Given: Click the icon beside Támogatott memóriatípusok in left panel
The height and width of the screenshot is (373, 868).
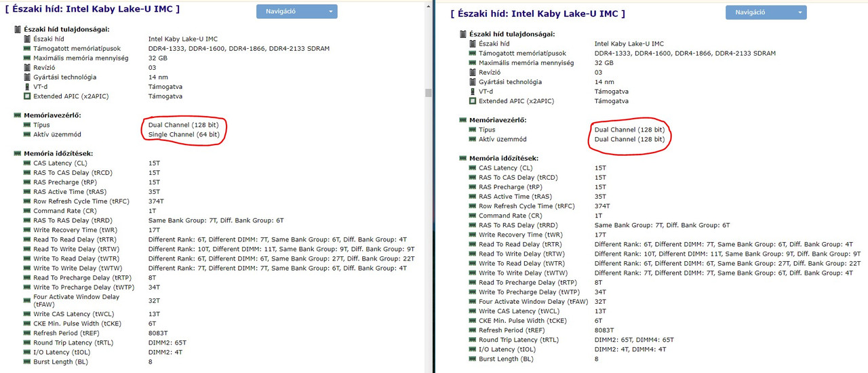Looking at the screenshot, I should tap(27, 49).
